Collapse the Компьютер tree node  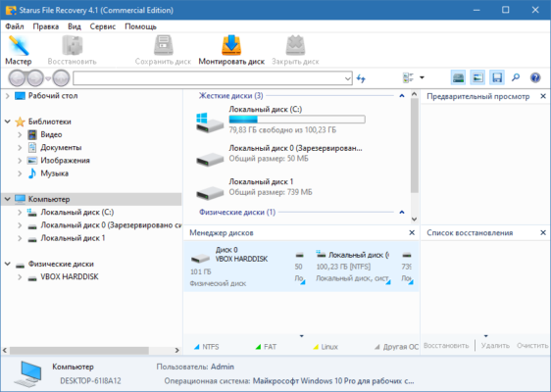[8, 199]
